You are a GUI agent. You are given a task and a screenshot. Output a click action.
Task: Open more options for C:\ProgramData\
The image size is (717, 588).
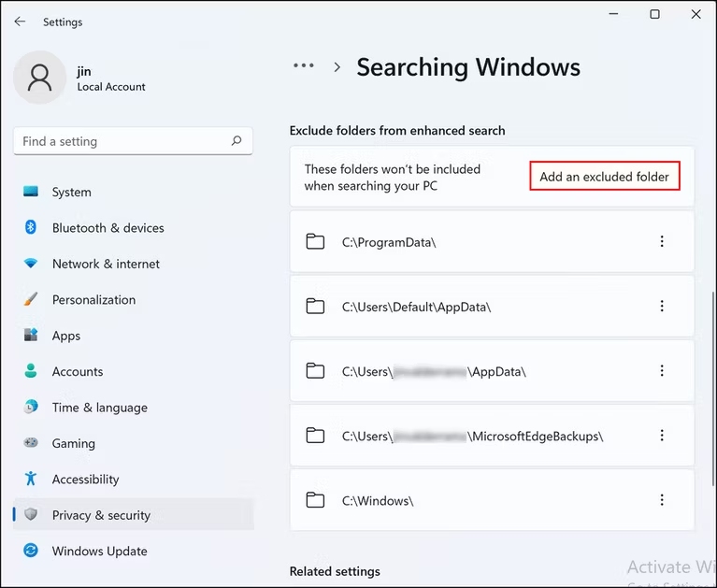click(x=662, y=241)
